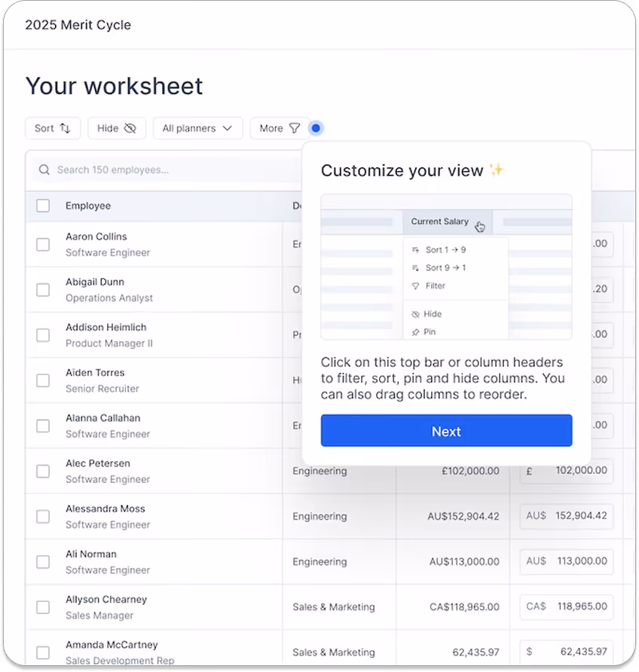
Task: Select the checkbox for Aaron Collins
Action: [x=42, y=244]
